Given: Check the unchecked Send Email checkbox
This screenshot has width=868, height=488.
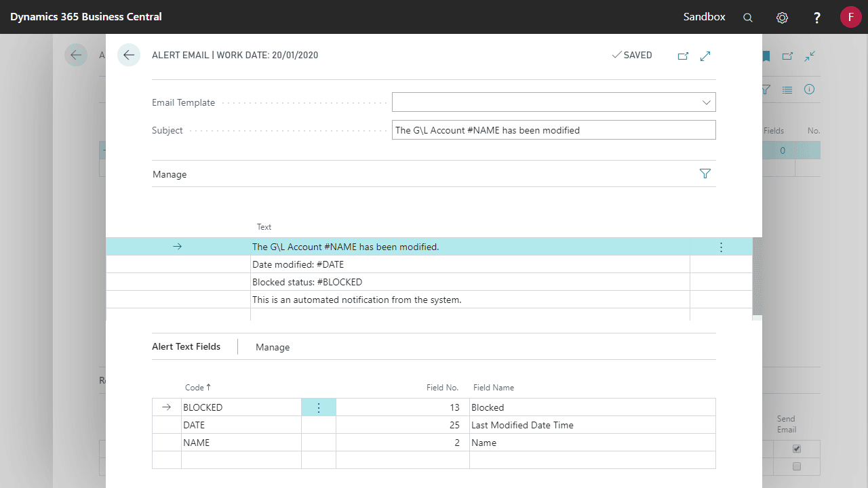Looking at the screenshot, I should [797, 466].
